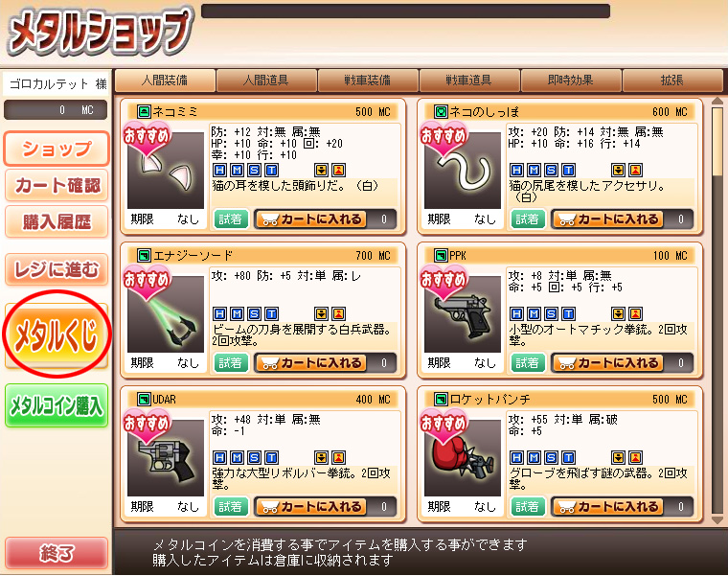Viewport: 728px width, 576px height.
Task: Proceed to checkout with レジに進む
Action: (x=57, y=269)
